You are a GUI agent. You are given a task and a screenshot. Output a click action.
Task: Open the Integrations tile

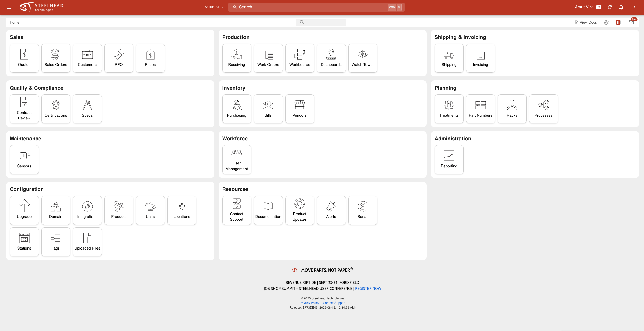pyautogui.click(x=87, y=210)
